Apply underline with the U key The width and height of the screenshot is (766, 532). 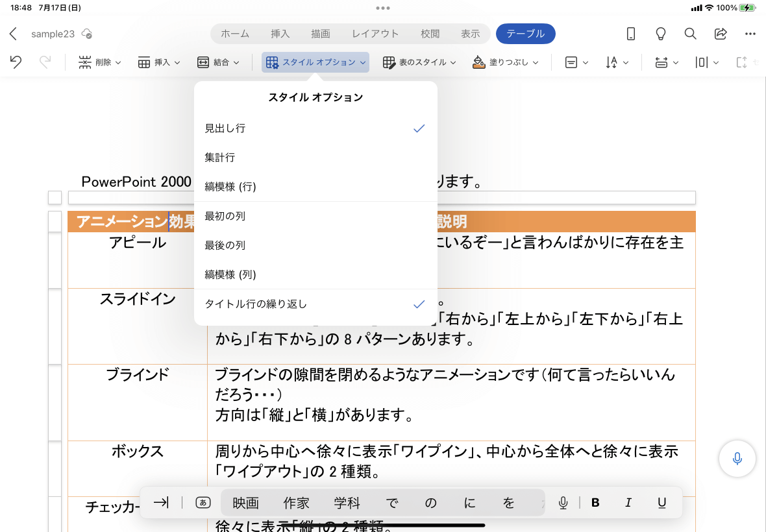[661, 503]
